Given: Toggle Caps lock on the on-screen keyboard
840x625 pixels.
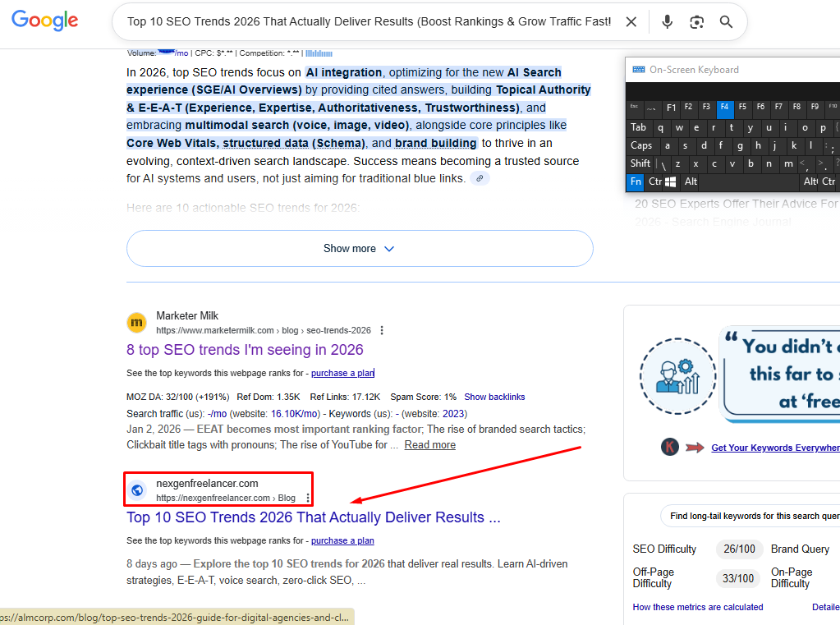Looking at the screenshot, I should 641,145.
